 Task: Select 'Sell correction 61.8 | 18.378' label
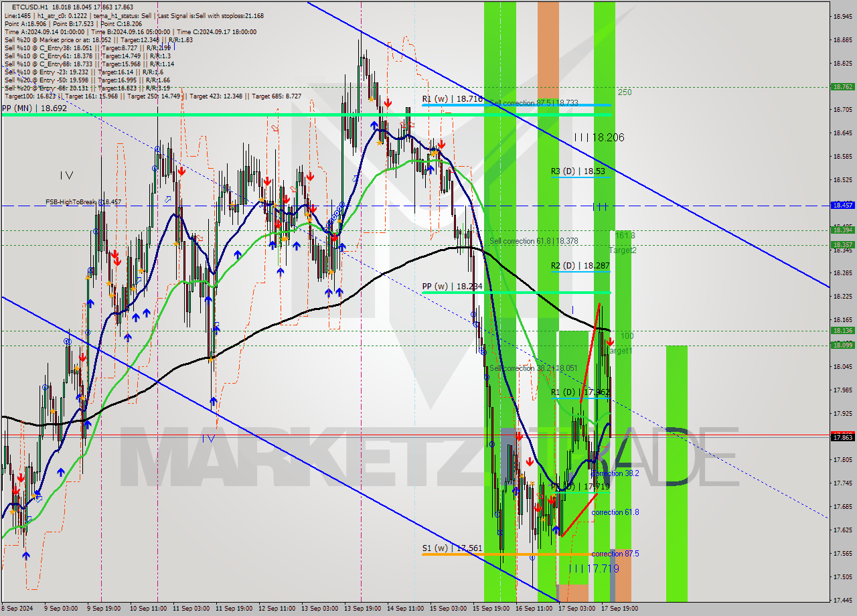[534, 241]
